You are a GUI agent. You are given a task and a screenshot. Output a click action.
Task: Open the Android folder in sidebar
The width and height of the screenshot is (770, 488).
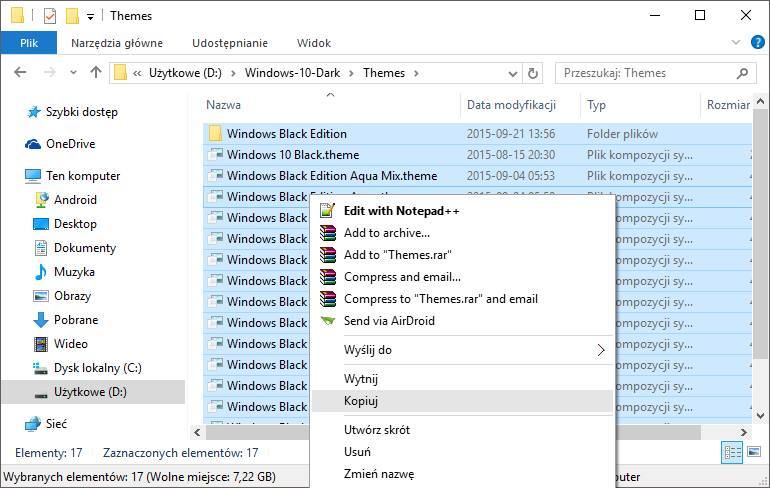click(x=75, y=200)
